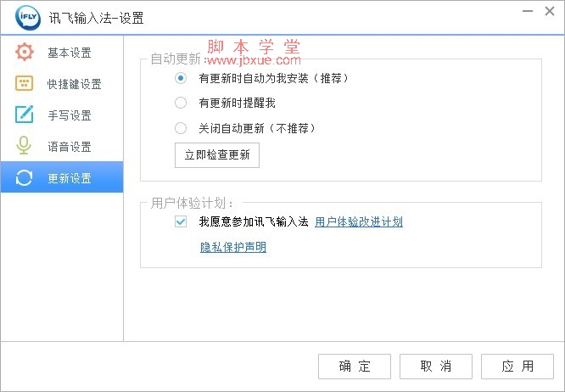Click the 取消 button
This screenshot has height=392, width=565.
(436, 367)
